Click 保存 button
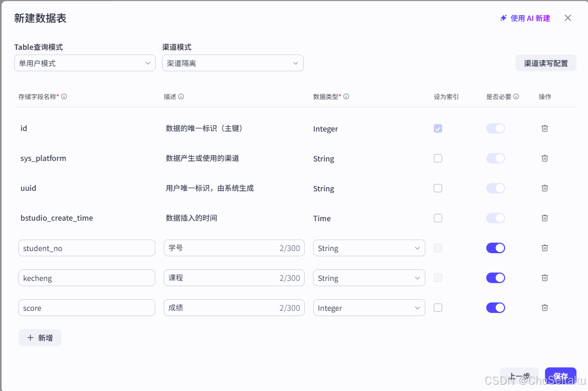 tap(560, 376)
